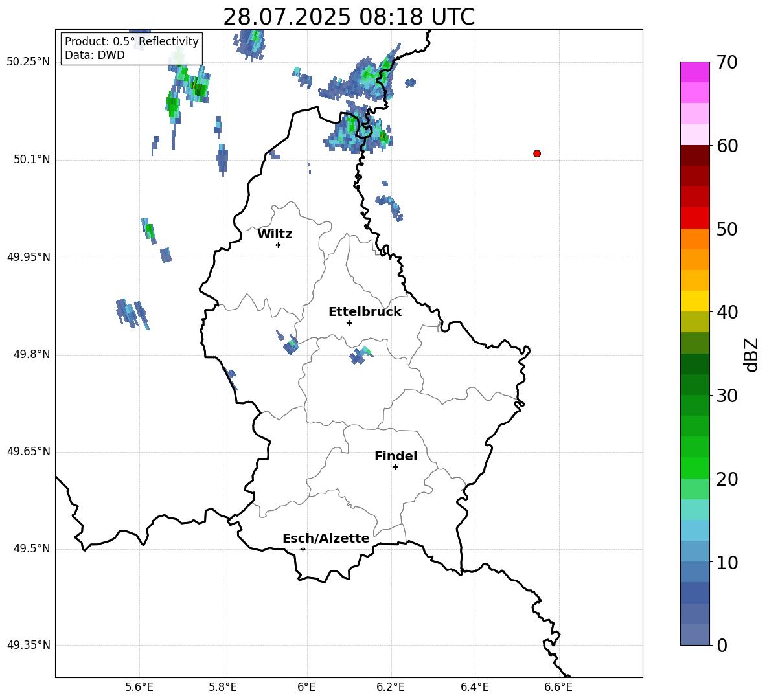The image size is (767, 700).
Task: Click the Esch/Alzette station label
Action: 326,538
